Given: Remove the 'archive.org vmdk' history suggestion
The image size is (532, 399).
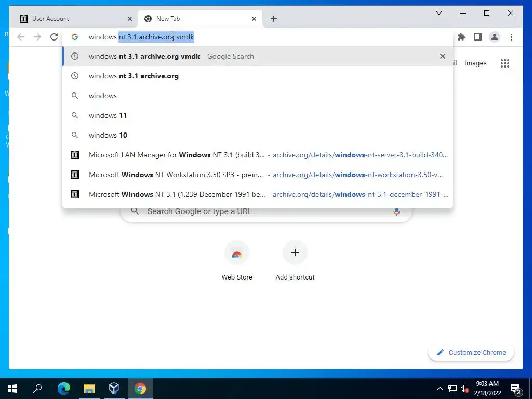Looking at the screenshot, I should (x=443, y=56).
